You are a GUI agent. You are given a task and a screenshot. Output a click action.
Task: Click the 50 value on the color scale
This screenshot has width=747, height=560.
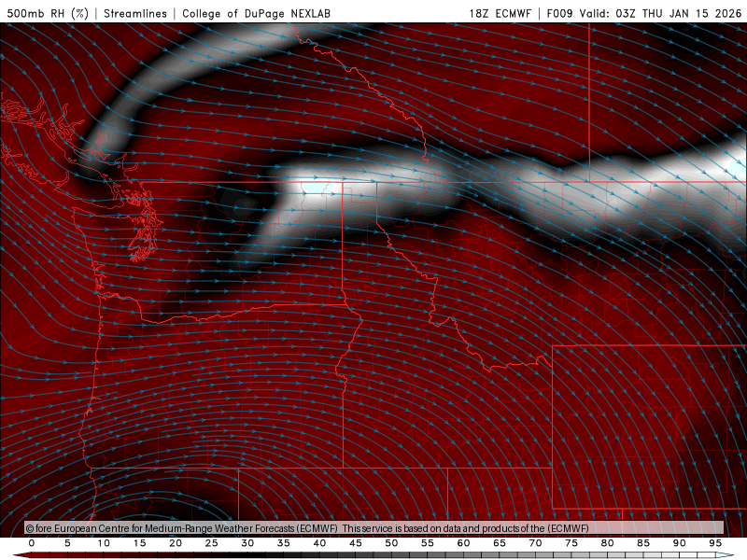[x=391, y=543]
